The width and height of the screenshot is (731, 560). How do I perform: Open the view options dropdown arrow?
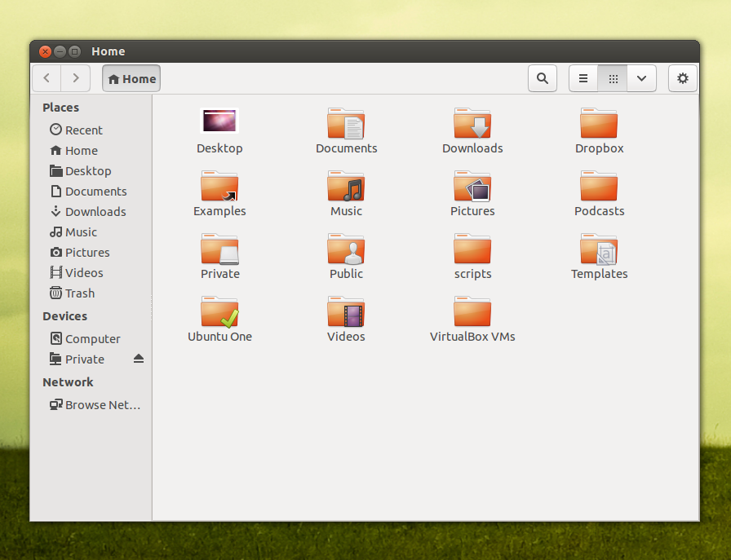click(641, 78)
